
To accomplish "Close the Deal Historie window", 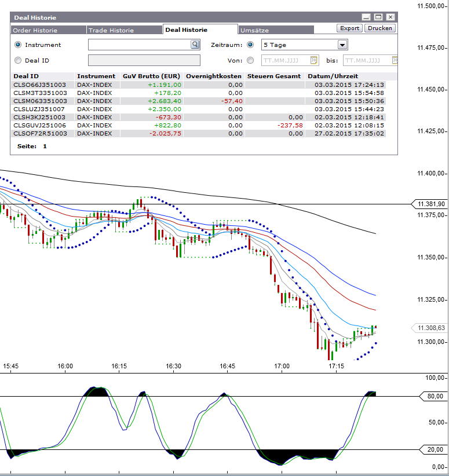I will pos(390,17).
